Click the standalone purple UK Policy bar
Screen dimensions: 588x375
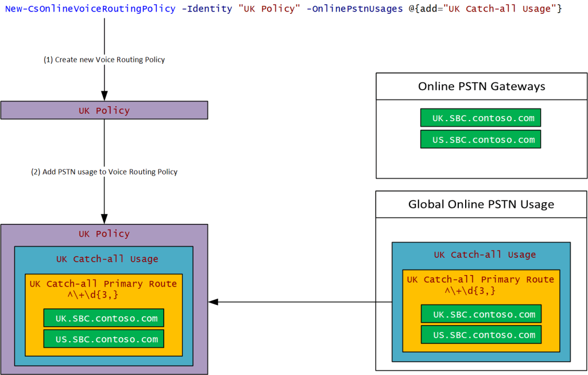tap(104, 110)
